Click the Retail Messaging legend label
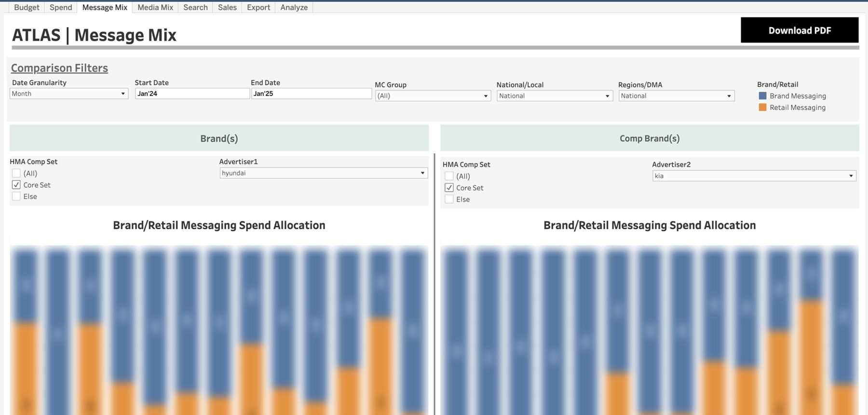The height and width of the screenshot is (415, 868). coord(798,107)
